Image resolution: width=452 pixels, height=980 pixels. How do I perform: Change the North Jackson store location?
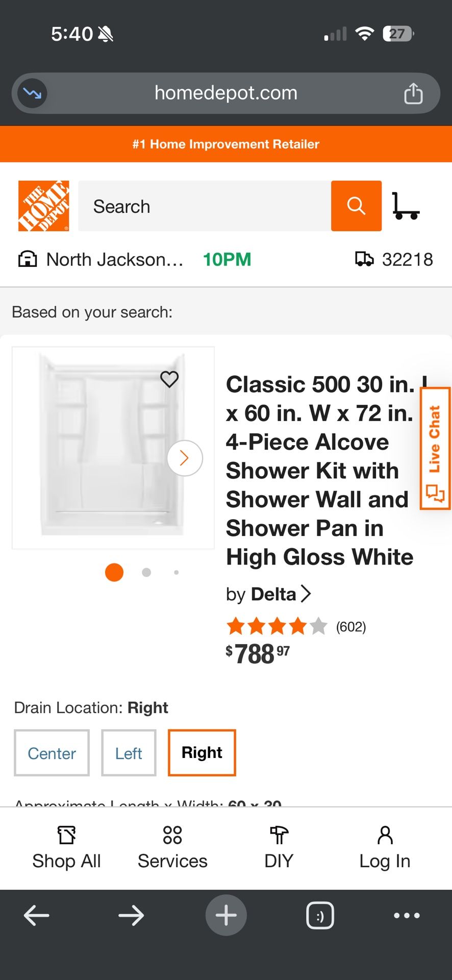click(x=102, y=259)
